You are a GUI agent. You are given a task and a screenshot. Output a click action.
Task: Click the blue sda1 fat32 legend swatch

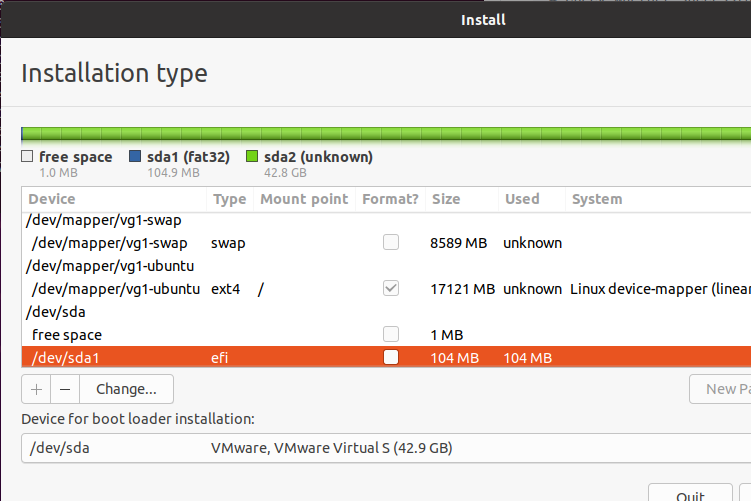[135, 157]
